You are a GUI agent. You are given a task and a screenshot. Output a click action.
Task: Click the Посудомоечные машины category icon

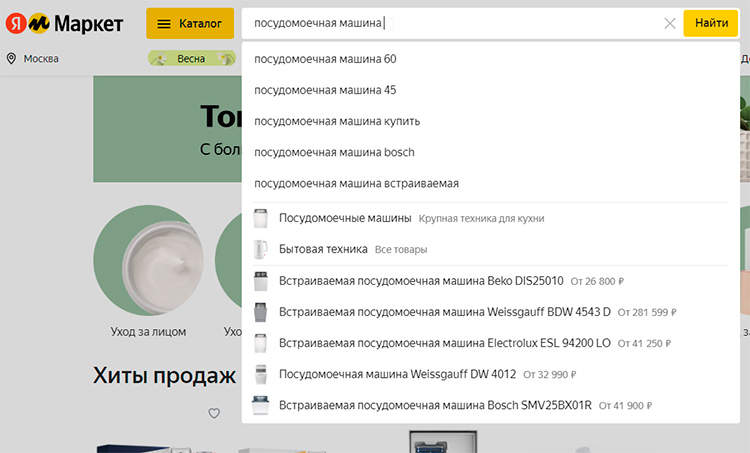pyautogui.click(x=261, y=218)
